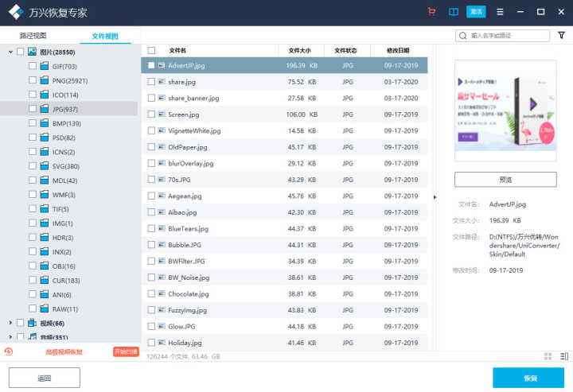The width and height of the screenshot is (573, 392).
Task: Open the hamburger menu
Action: click(x=500, y=12)
